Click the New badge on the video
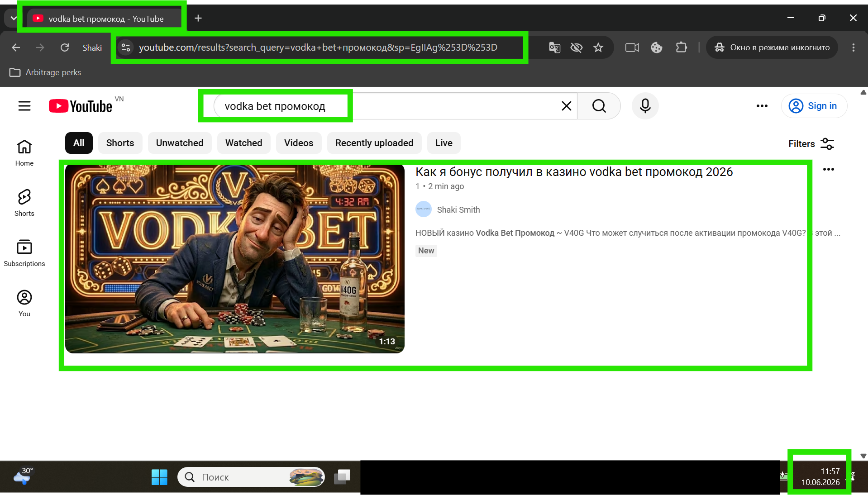The width and height of the screenshot is (868, 495). click(x=426, y=251)
